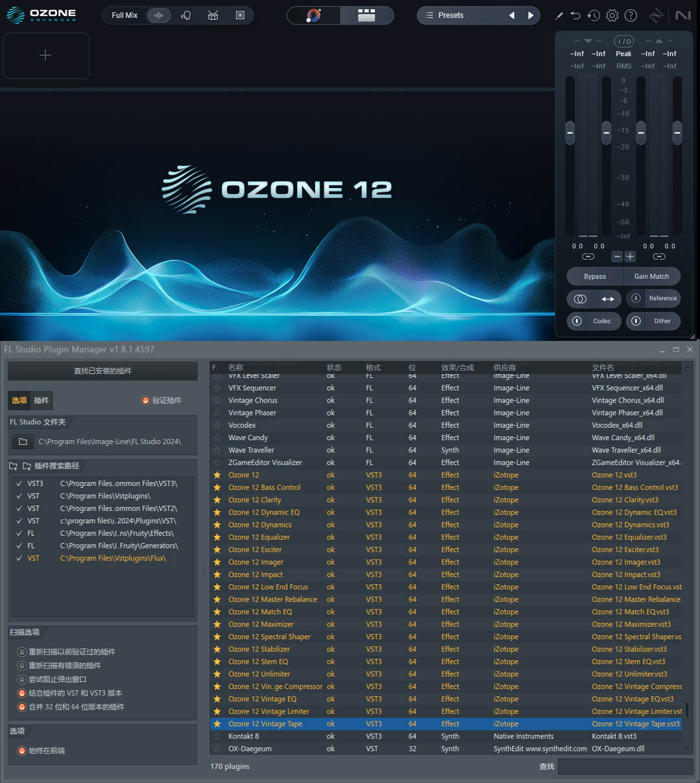Sort plugin list by 状态 column
The height and width of the screenshot is (783, 700).
coord(334,368)
